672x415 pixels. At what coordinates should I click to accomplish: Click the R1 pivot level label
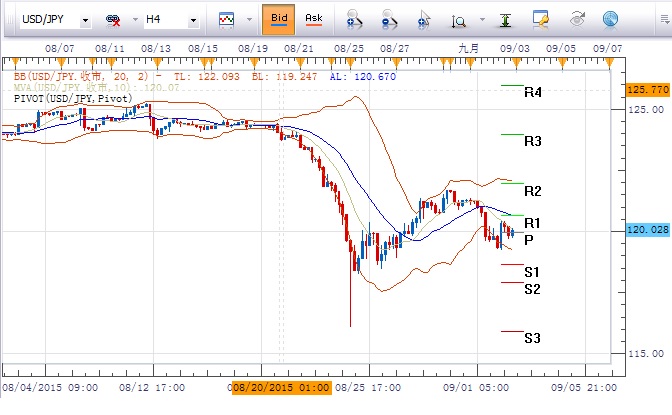tap(532, 223)
